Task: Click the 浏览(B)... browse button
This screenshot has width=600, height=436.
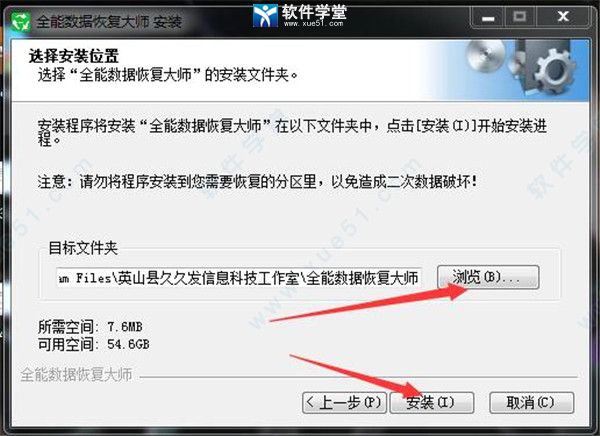Action: [x=488, y=277]
